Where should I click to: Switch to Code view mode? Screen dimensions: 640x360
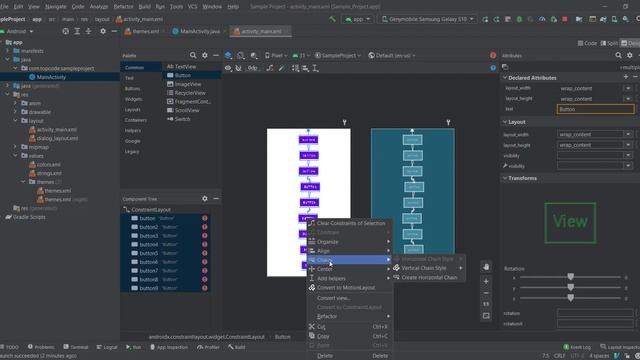[587, 43]
